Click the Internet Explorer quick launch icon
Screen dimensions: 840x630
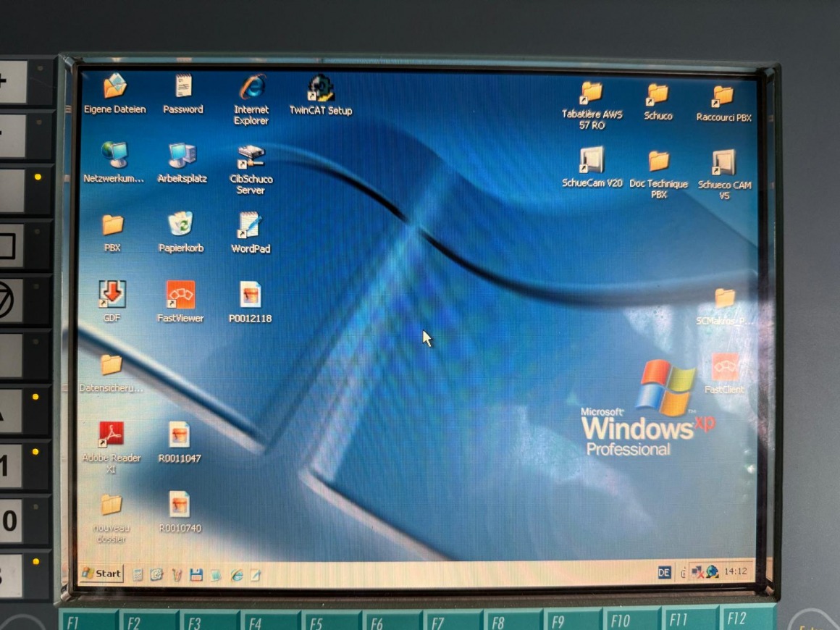pyautogui.click(x=236, y=575)
